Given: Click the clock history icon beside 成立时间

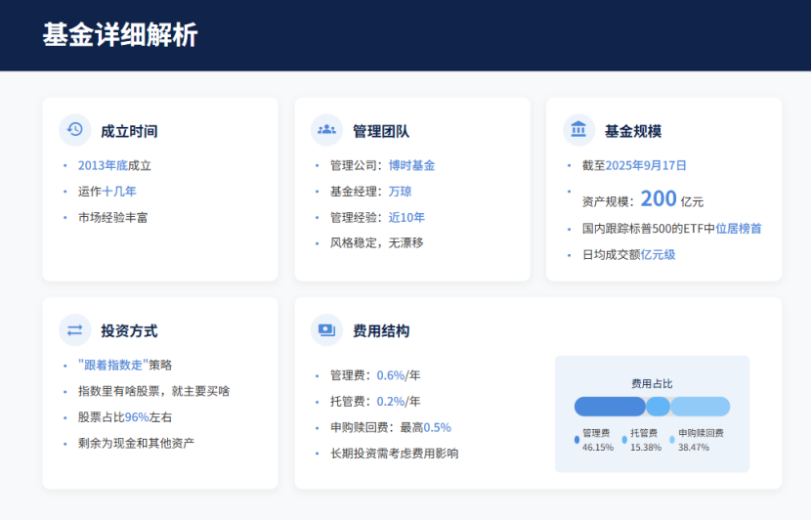Looking at the screenshot, I should [x=75, y=130].
